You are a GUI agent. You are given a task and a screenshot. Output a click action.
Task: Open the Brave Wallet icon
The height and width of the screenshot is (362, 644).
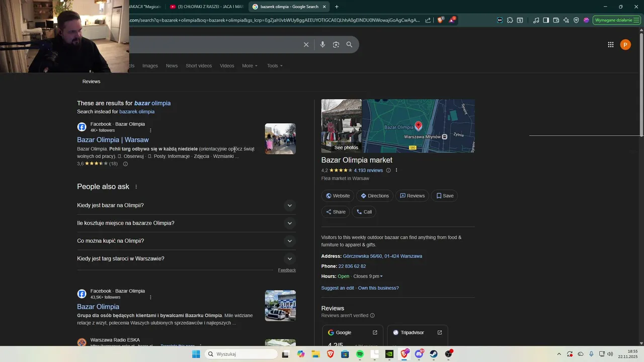(x=556, y=20)
